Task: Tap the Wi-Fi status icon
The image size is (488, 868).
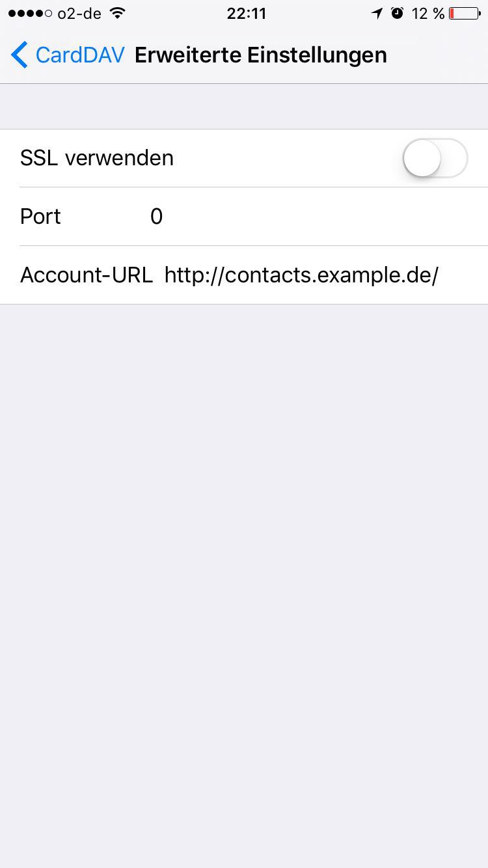Action: [117, 13]
